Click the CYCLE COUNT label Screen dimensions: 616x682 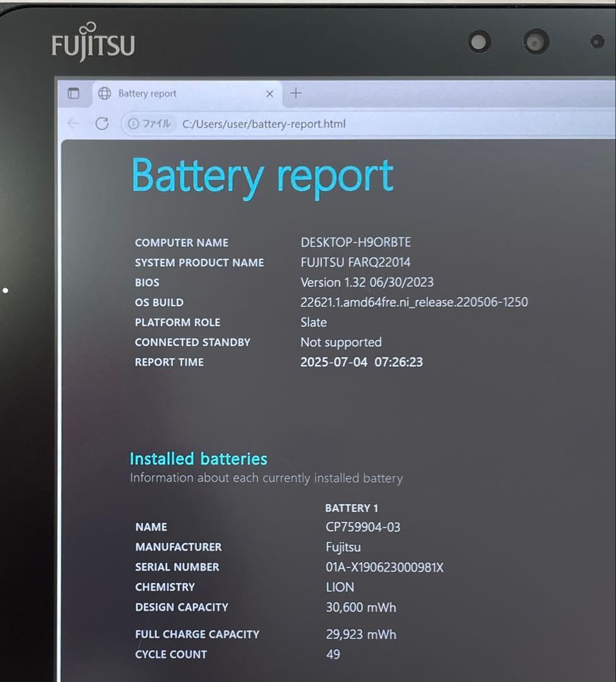pos(171,654)
